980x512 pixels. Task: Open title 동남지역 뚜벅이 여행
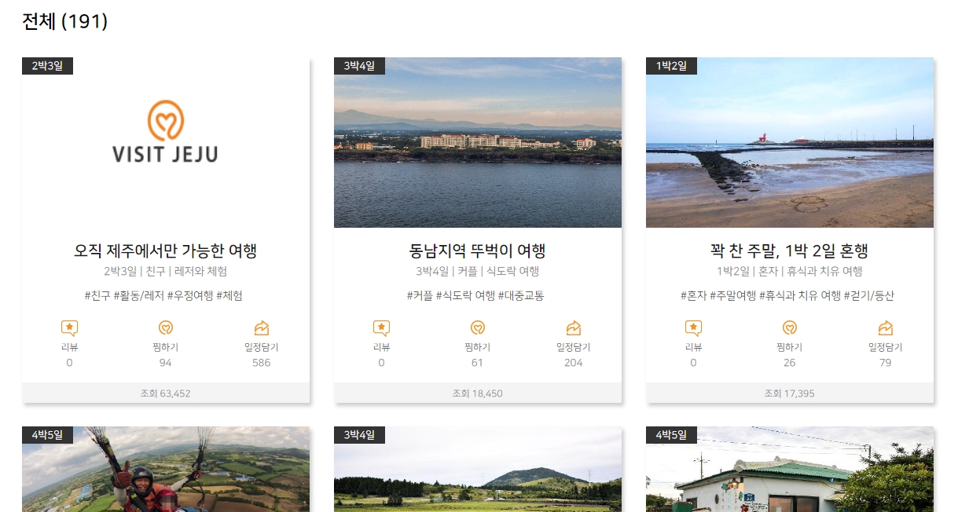(478, 251)
